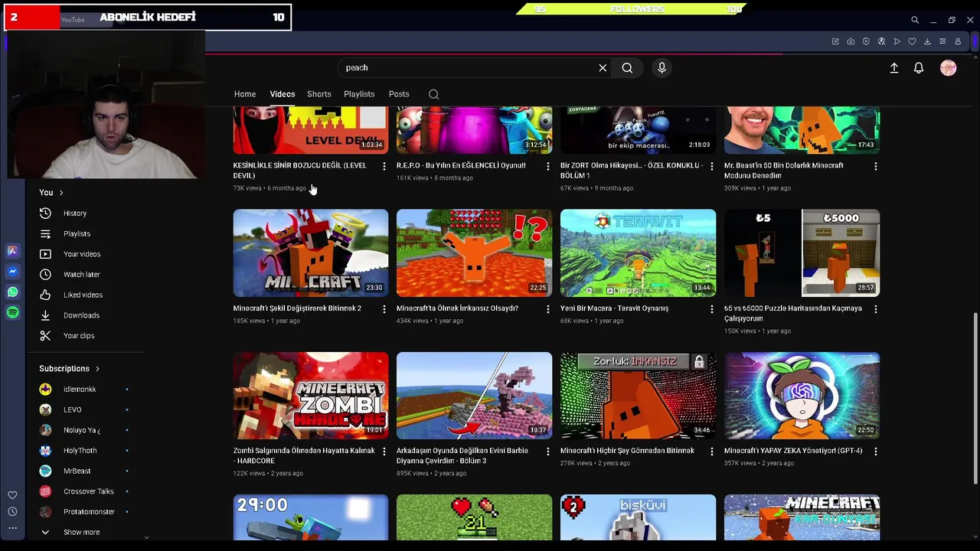This screenshot has height=551, width=980.
Task: Open the idlemonkk subscription
Action: coord(80,390)
